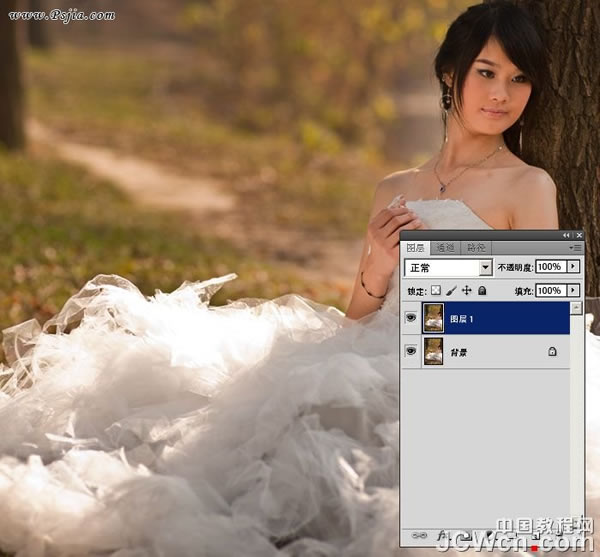Image resolution: width=600 pixels, height=557 pixels.
Task: Lock all layer attributes with padlock
Action: pyautogui.click(x=482, y=290)
